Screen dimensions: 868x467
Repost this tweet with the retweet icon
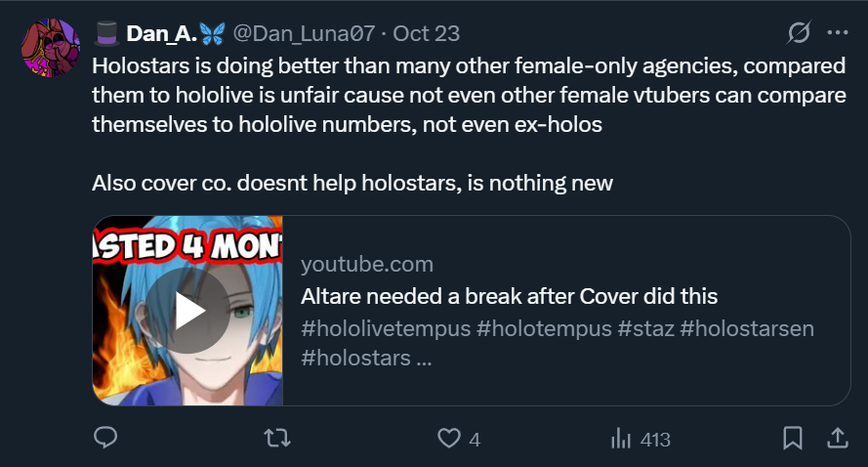click(x=277, y=439)
